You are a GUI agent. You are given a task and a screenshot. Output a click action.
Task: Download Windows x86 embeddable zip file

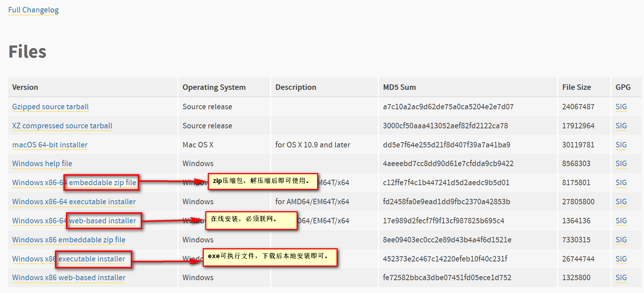(x=69, y=240)
